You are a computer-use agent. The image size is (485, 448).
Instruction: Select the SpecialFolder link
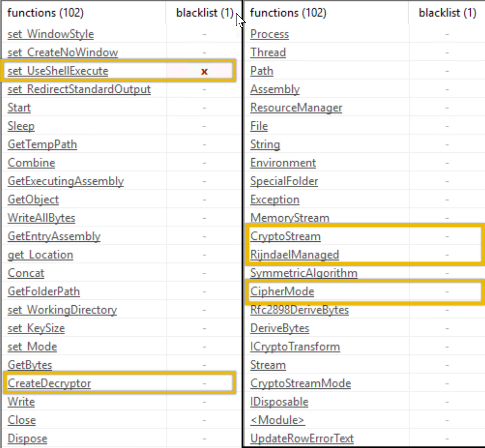pyautogui.click(x=284, y=181)
